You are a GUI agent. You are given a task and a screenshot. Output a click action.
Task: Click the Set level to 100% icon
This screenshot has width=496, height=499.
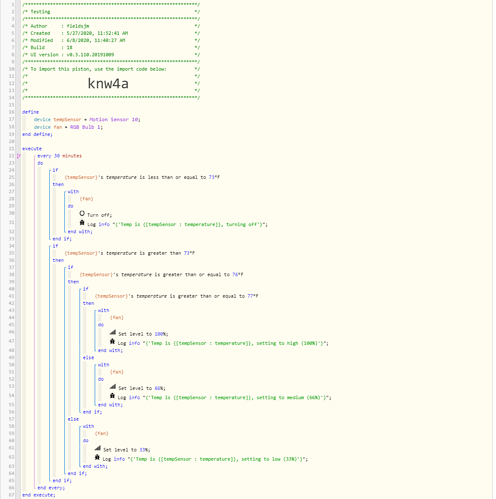[113, 332]
